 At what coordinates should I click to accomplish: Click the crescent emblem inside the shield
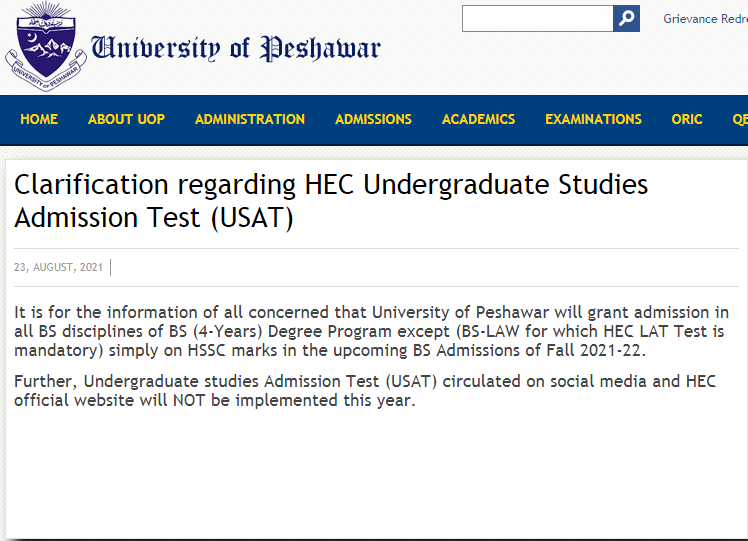(x=31, y=37)
